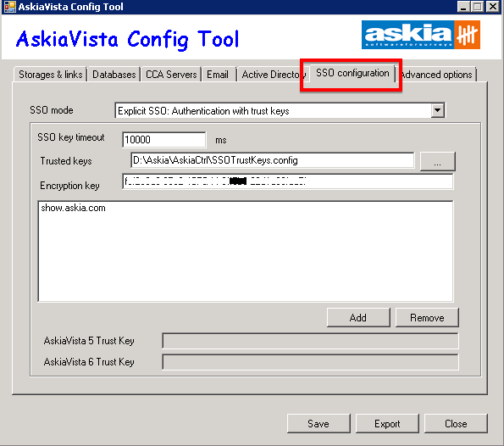Open the Databases tab

coord(114,75)
